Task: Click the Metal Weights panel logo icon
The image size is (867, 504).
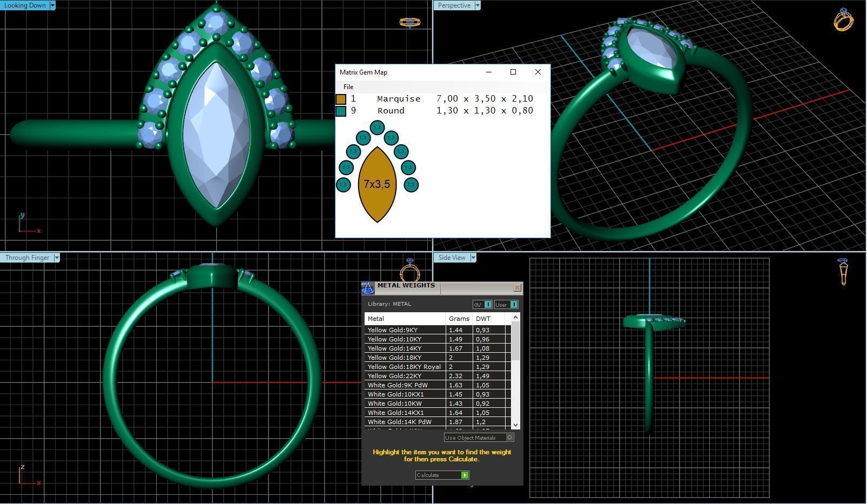Action: tap(367, 288)
